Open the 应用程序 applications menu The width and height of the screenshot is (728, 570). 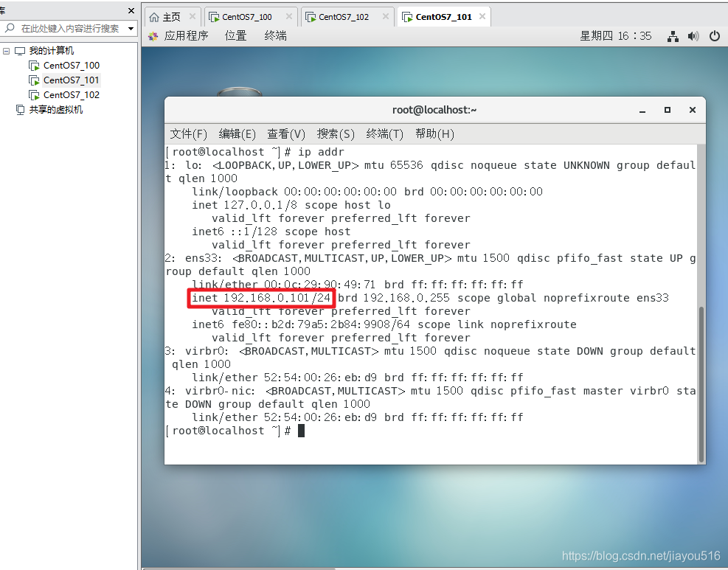pos(186,35)
